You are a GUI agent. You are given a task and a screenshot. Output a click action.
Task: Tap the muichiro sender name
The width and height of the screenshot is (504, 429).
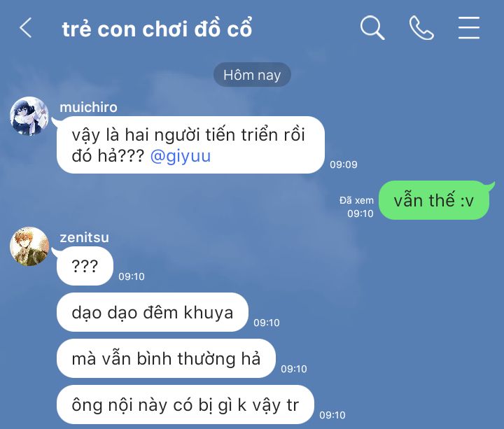pyautogui.click(x=88, y=107)
